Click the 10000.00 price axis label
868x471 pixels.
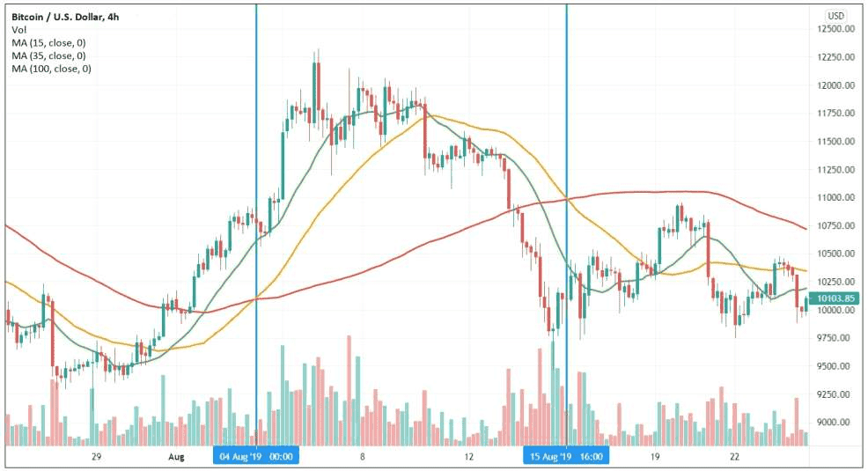(836, 310)
